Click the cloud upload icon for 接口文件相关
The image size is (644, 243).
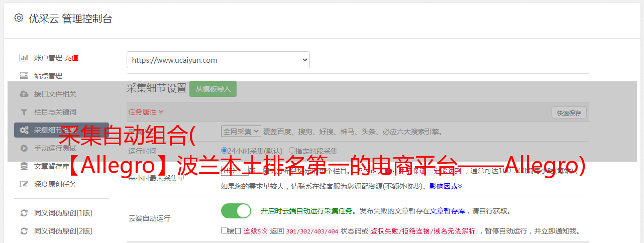pyautogui.click(x=24, y=94)
